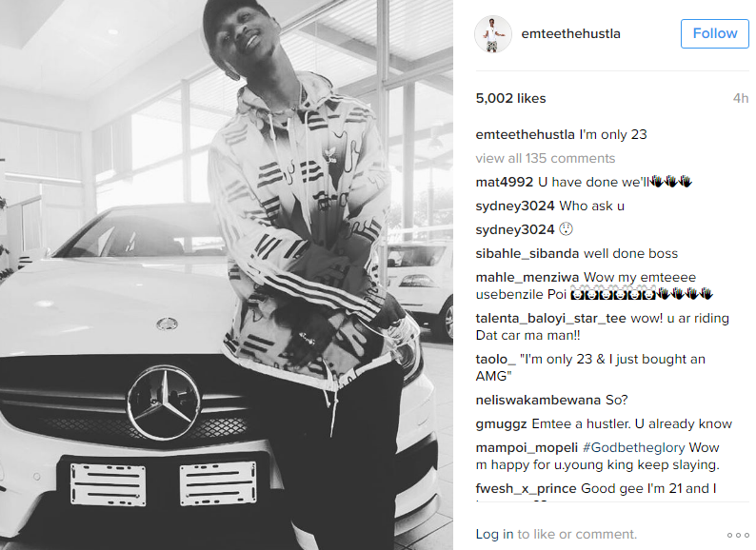Expand view all 135 comments
The image size is (756, 550).
546,158
